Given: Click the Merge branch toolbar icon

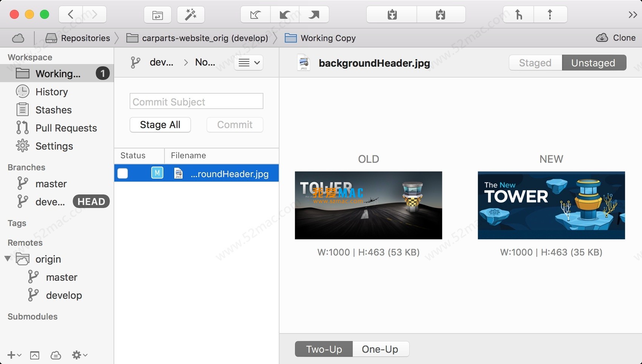Looking at the screenshot, I should click(x=519, y=15).
